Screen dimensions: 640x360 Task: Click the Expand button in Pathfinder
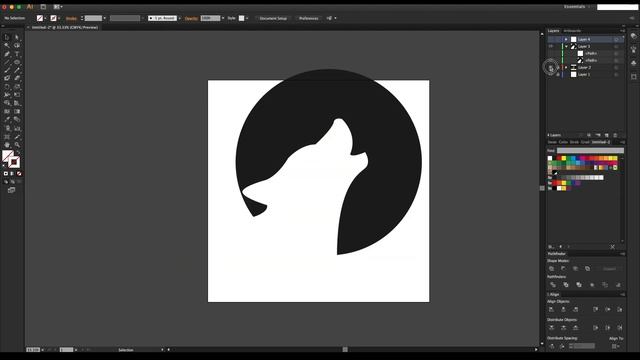609,269
